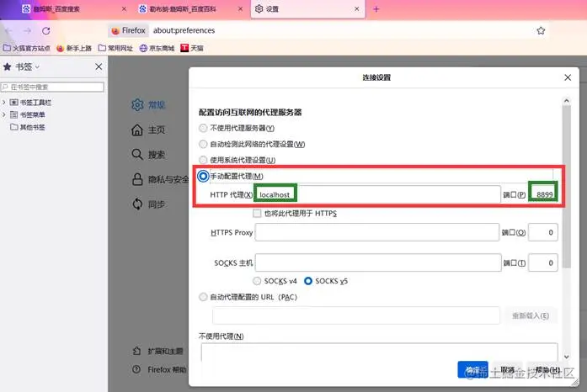
Task: Open 常规 settings category
Action: click(x=148, y=105)
